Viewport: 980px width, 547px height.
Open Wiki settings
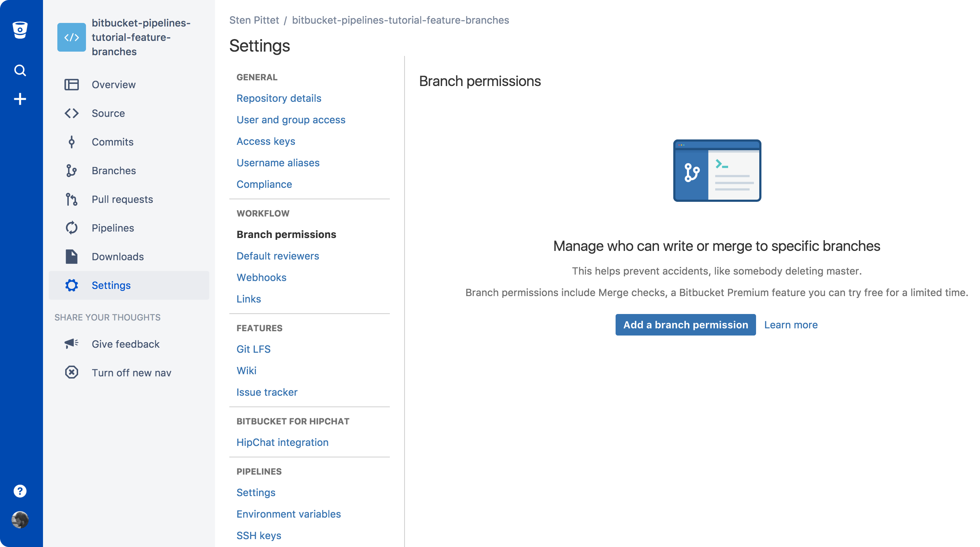(x=247, y=370)
